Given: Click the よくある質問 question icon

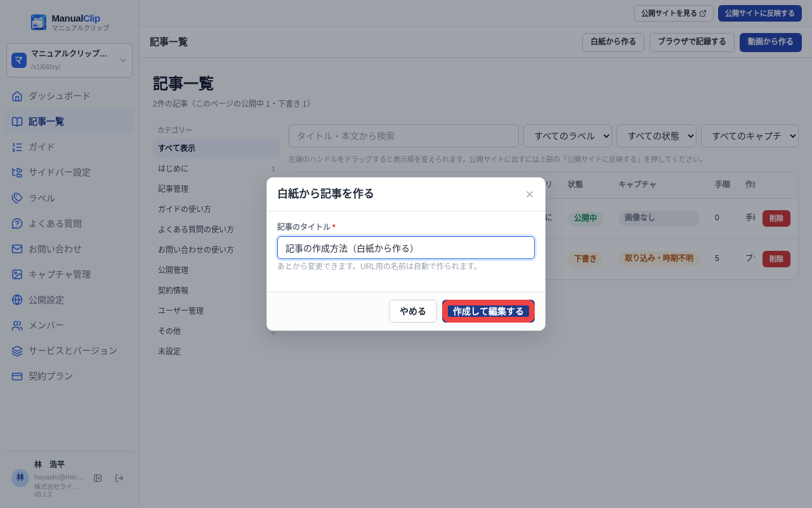Looking at the screenshot, I should [x=17, y=224].
